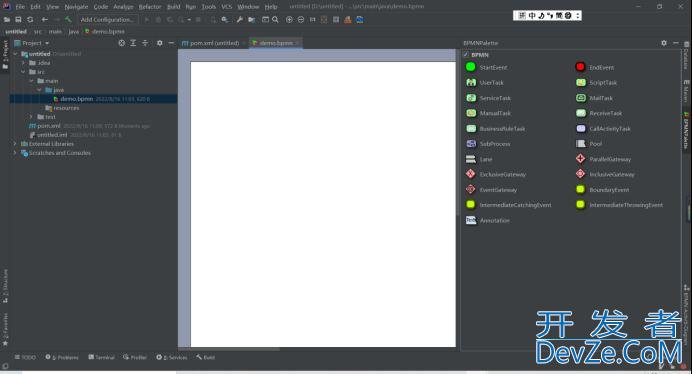Open Project panel gear options

pyautogui.click(x=159, y=43)
